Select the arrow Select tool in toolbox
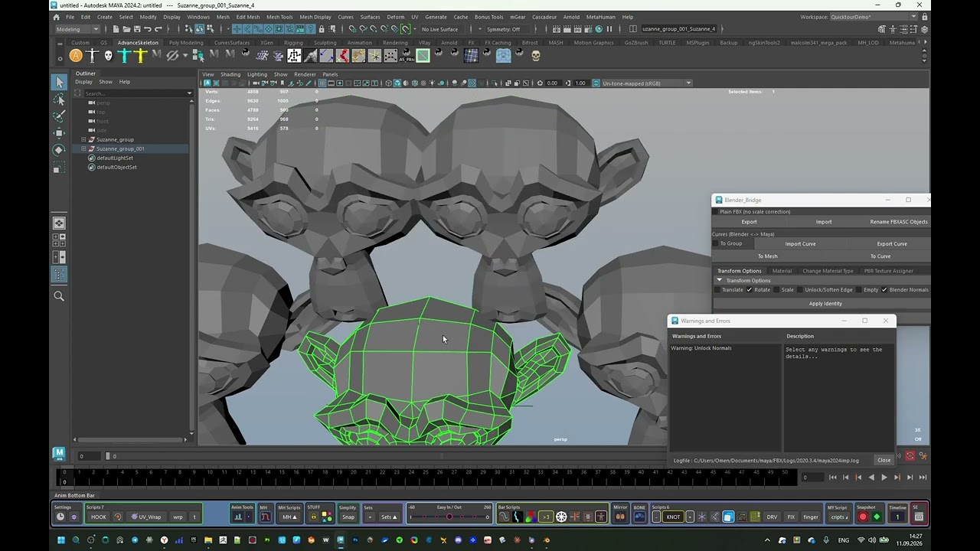Viewport: 980px width, 551px height. pos(60,83)
